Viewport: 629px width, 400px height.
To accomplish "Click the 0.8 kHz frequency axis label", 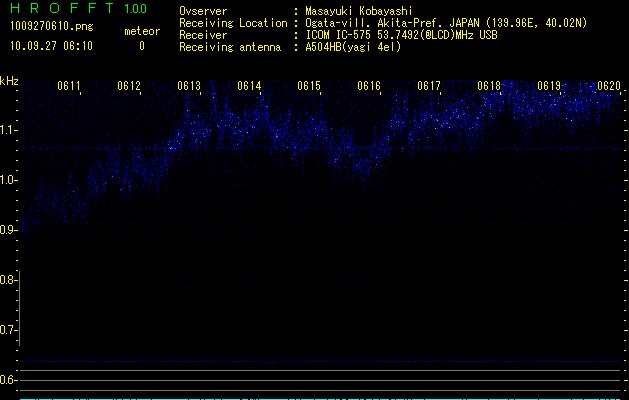I will 8,280.
